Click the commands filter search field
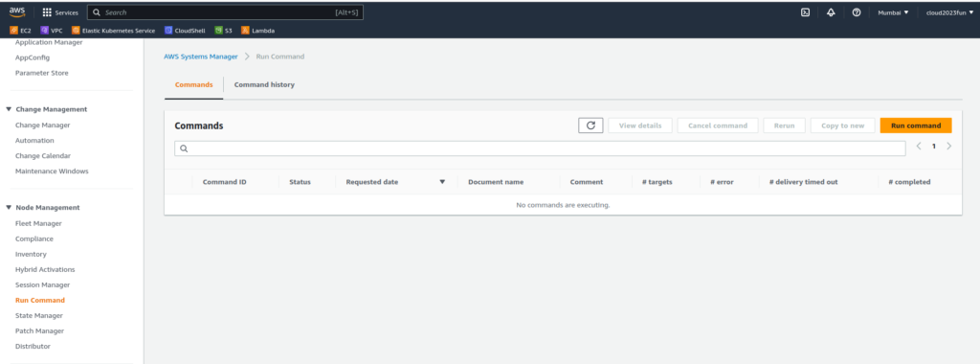Image resolution: width=980 pixels, height=364 pixels. pyautogui.click(x=540, y=148)
